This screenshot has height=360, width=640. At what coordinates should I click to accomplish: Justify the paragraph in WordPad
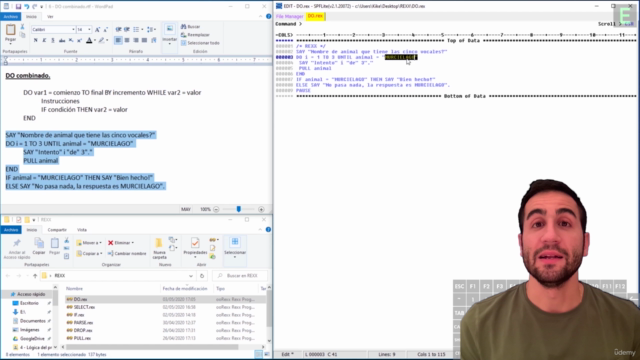(x=144, y=40)
